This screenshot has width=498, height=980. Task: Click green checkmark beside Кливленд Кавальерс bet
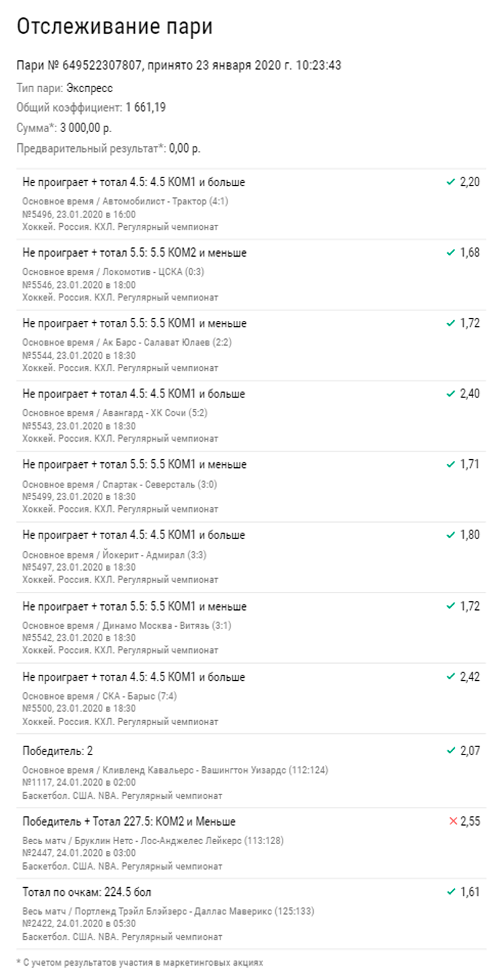click(451, 751)
